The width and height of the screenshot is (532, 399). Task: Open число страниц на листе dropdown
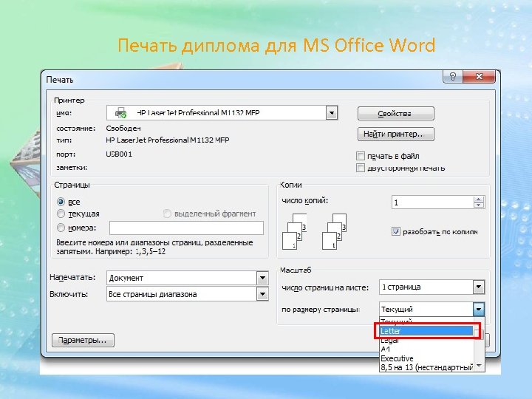point(478,287)
